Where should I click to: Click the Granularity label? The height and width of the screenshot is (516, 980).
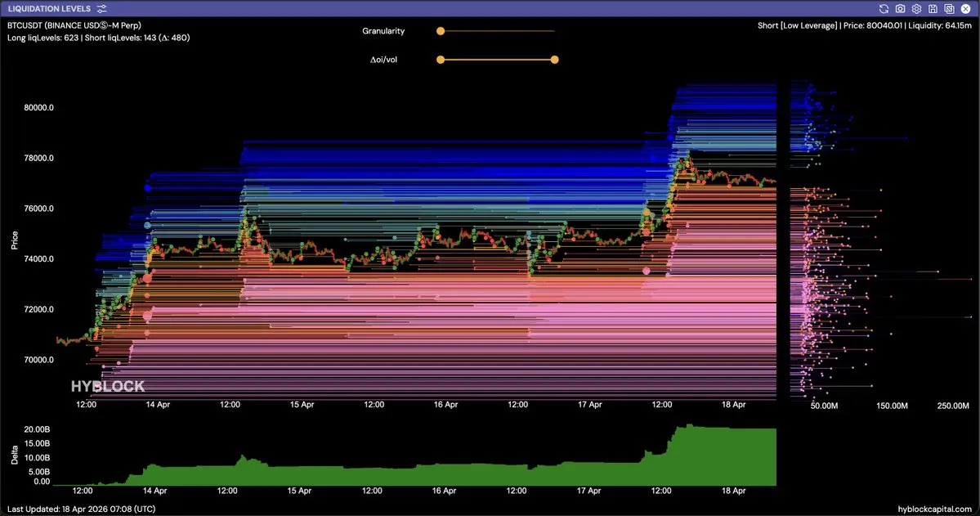pyautogui.click(x=383, y=31)
